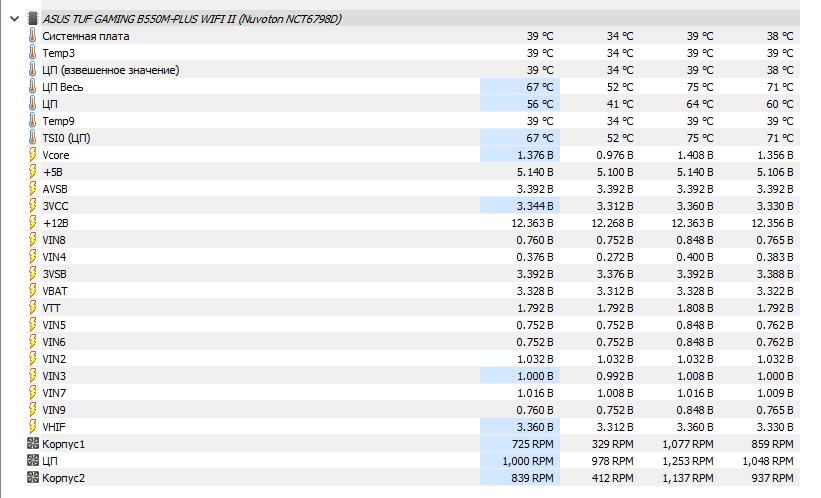
Task: Select the VTT voltage row
Action: (52, 308)
